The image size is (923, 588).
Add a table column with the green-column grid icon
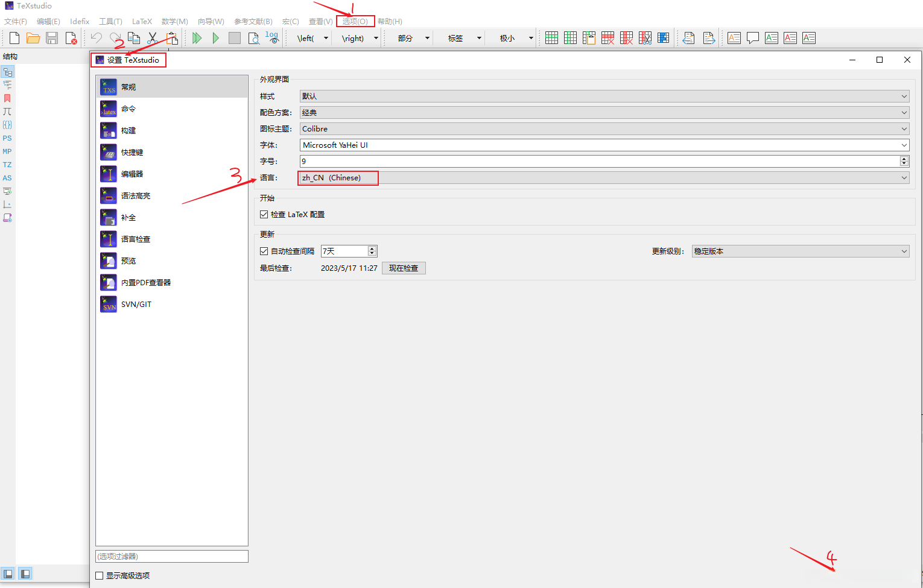point(570,38)
